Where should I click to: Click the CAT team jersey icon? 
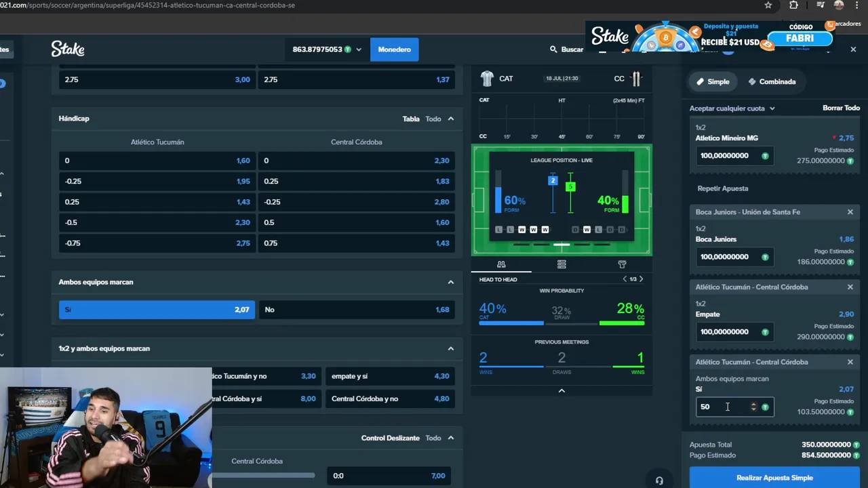point(487,79)
